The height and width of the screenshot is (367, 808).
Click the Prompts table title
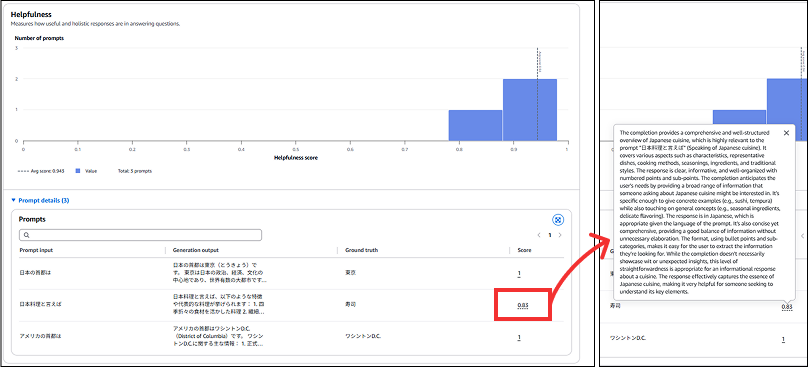point(32,219)
